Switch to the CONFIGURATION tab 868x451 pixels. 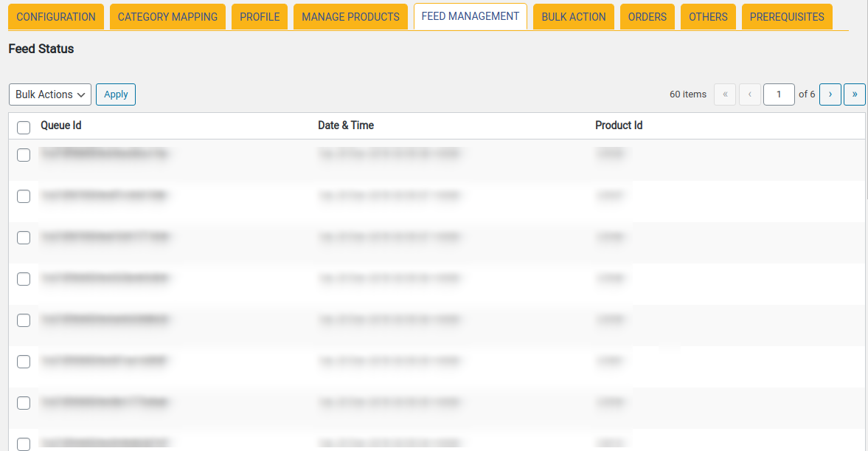click(x=55, y=16)
